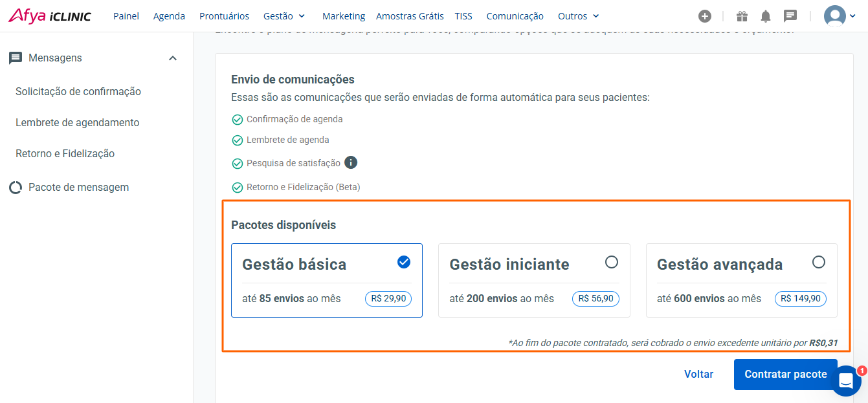Image resolution: width=868 pixels, height=403 pixels.
Task: Select the Gestão iniciante radio option
Action: tap(611, 262)
